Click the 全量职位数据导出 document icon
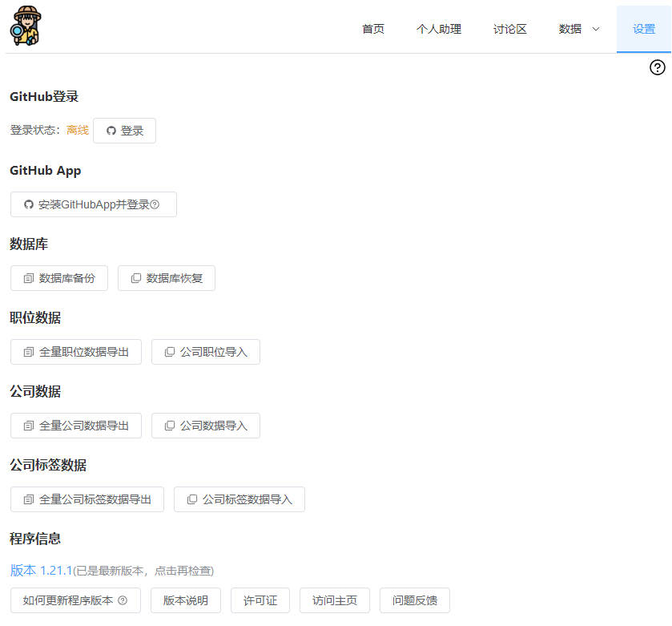 point(29,352)
